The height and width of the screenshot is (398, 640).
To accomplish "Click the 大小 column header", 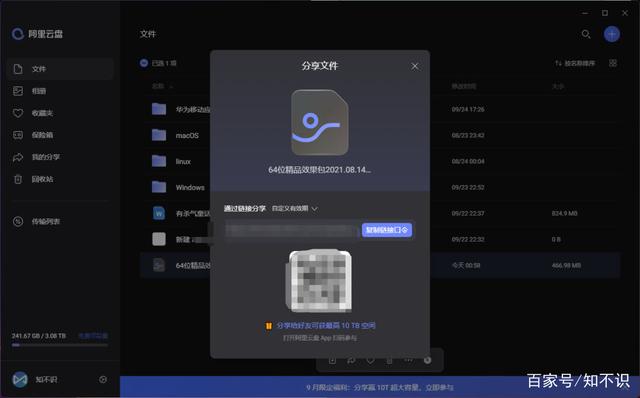I will [558, 86].
